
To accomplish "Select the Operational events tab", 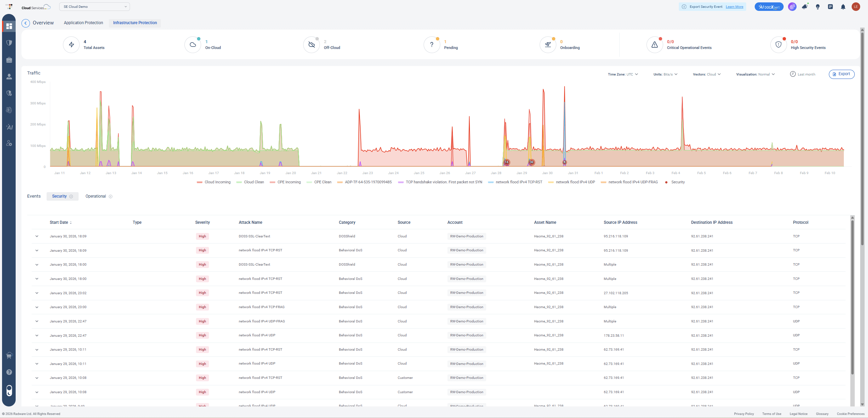I will [96, 196].
